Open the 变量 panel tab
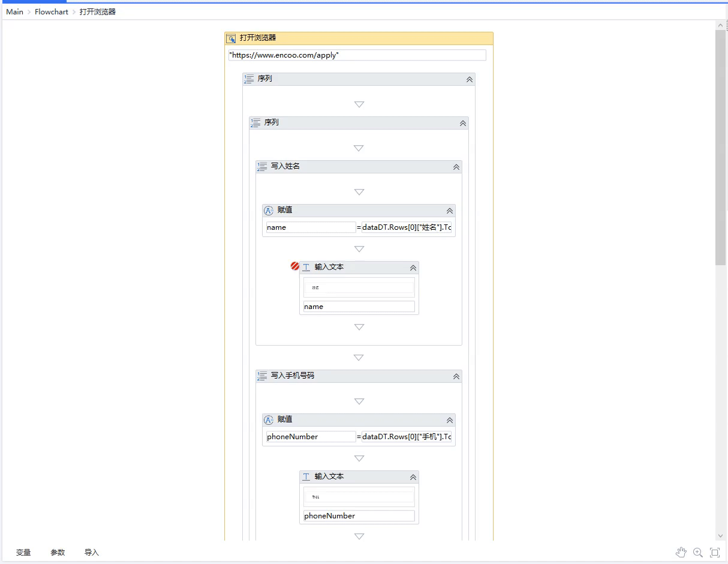This screenshot has width=728, height=564. point(23,552)
